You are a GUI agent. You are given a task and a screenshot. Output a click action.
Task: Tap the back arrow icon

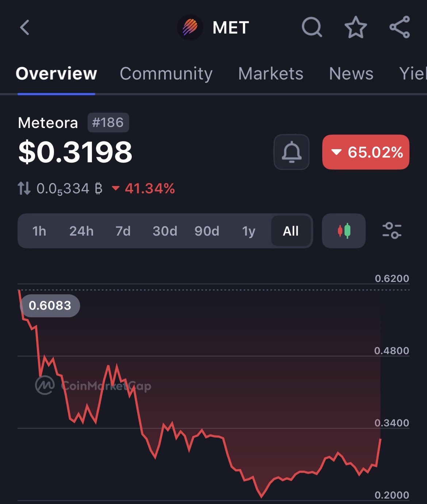click(x=25, y=28)
